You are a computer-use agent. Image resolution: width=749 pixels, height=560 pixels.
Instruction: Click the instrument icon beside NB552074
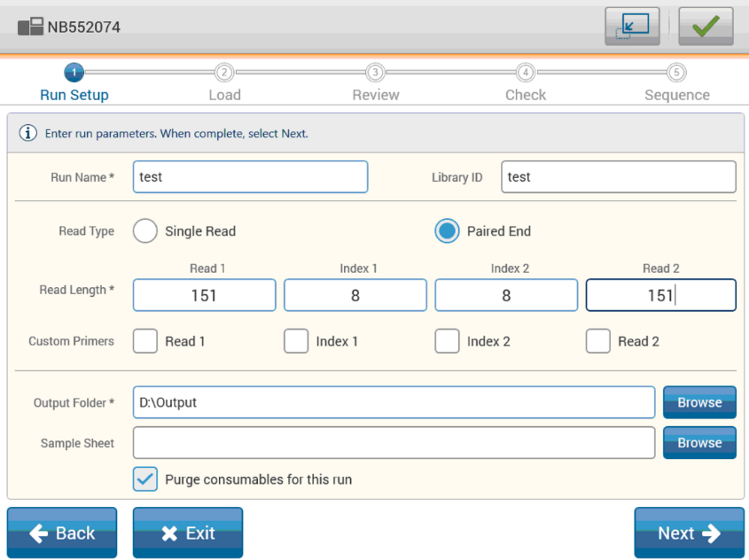point(30,27)
